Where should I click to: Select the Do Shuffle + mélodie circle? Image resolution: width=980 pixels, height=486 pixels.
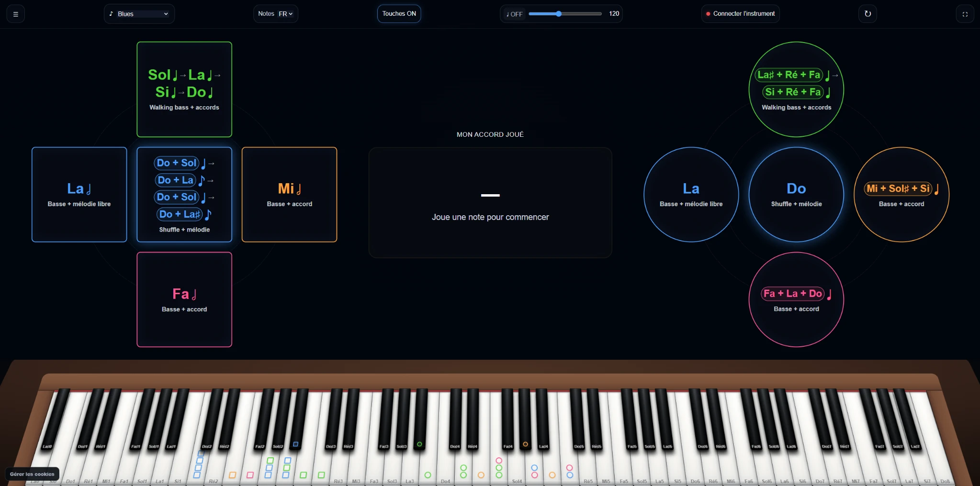(796, 194)
